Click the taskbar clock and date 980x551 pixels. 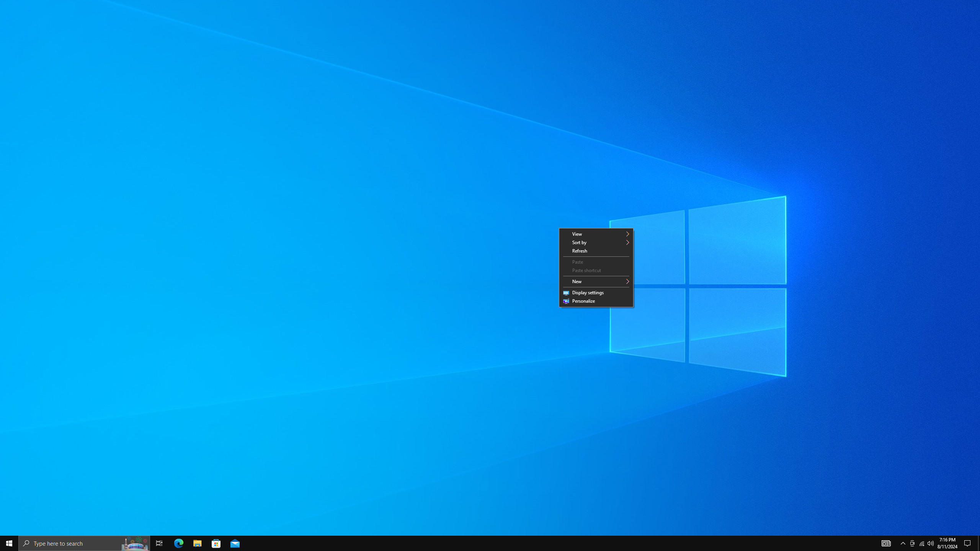click(947, 543)
